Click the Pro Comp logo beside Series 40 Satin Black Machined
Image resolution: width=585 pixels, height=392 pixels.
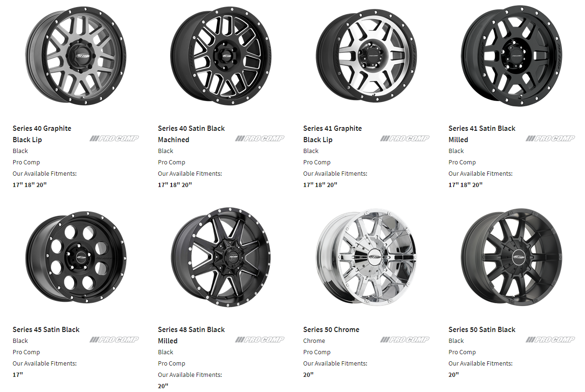click(x=260, y=138)
